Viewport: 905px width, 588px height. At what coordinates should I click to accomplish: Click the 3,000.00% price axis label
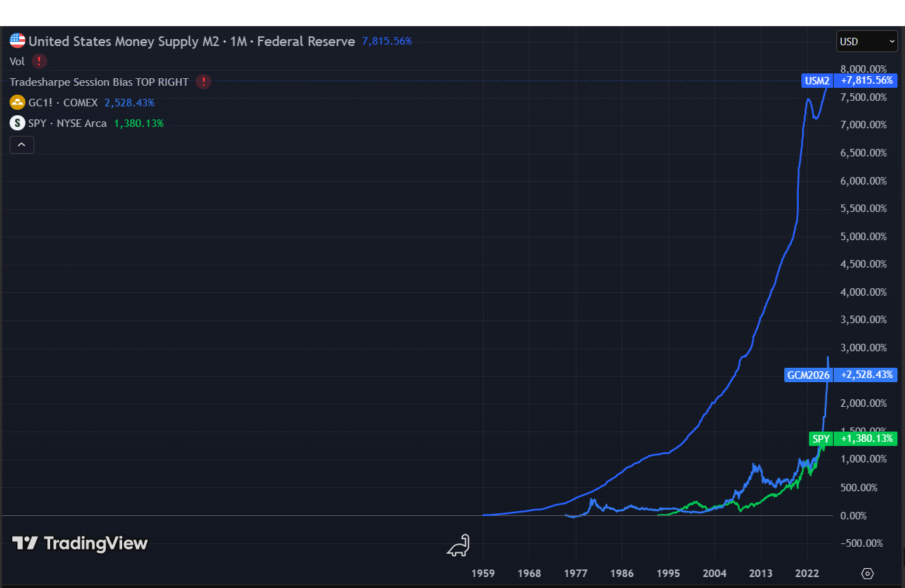click(x=863, y=348)
